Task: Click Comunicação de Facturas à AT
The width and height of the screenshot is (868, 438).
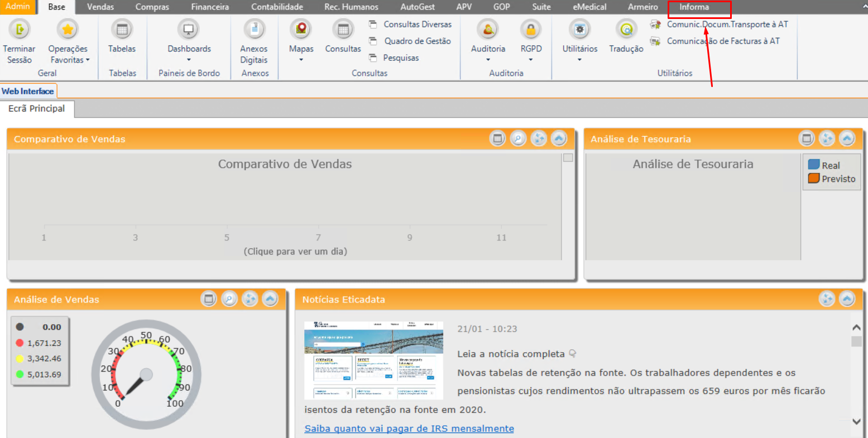Action: coord(723,41)
